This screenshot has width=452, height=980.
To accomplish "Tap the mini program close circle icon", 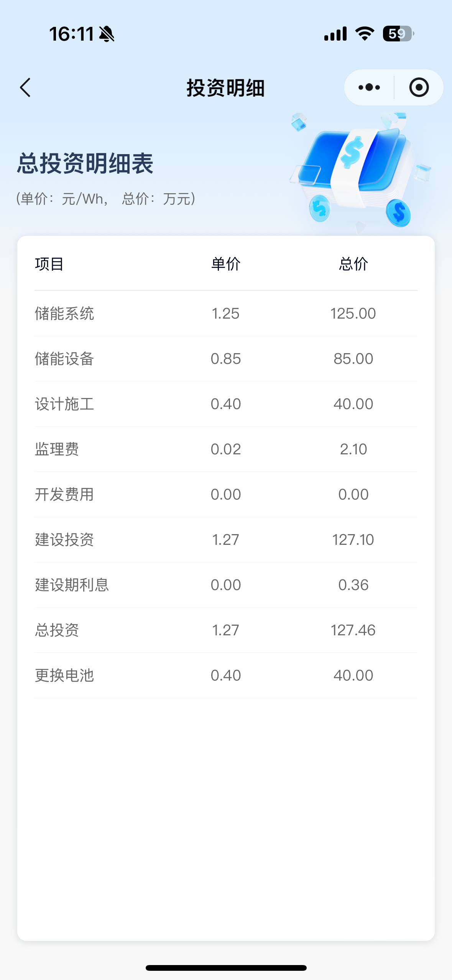I will click(x=419, y=87).
